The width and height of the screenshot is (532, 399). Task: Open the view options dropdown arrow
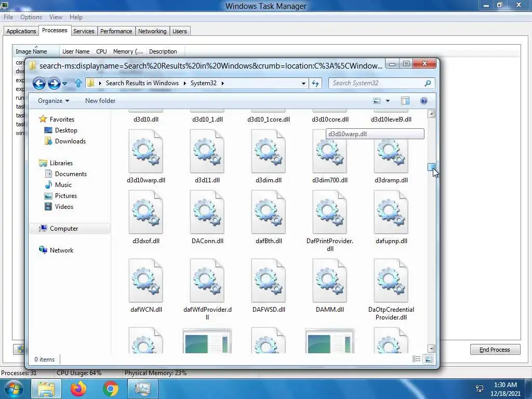pos(388,101)
